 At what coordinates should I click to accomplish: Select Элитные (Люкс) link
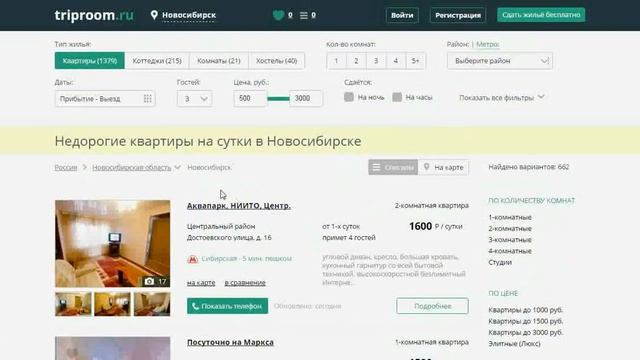pyautogui.click(x=514, y=344)
